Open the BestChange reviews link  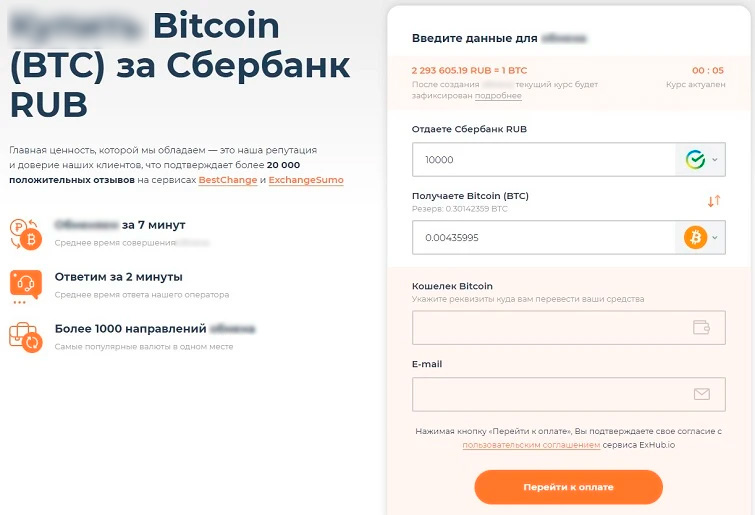click(228, 180)
